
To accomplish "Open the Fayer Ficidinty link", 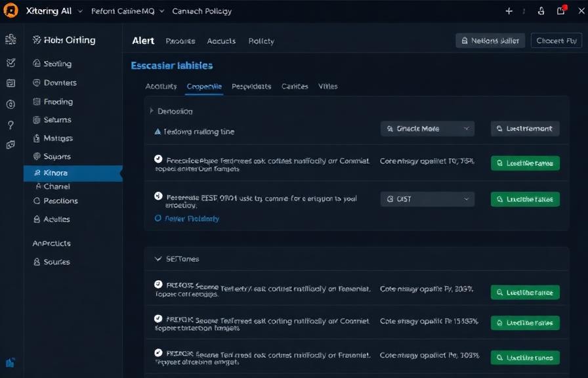I will (189, 218).
